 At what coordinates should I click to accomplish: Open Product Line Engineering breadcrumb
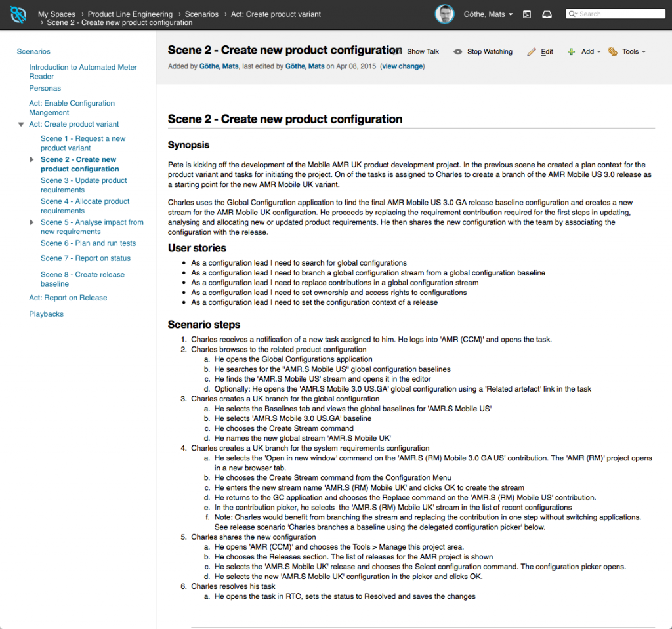tap(131, 14)
